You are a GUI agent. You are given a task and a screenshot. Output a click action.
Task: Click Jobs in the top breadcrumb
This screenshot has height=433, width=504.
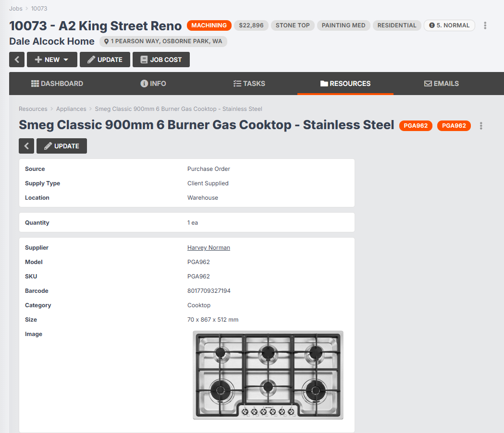(x=16, y=9)
